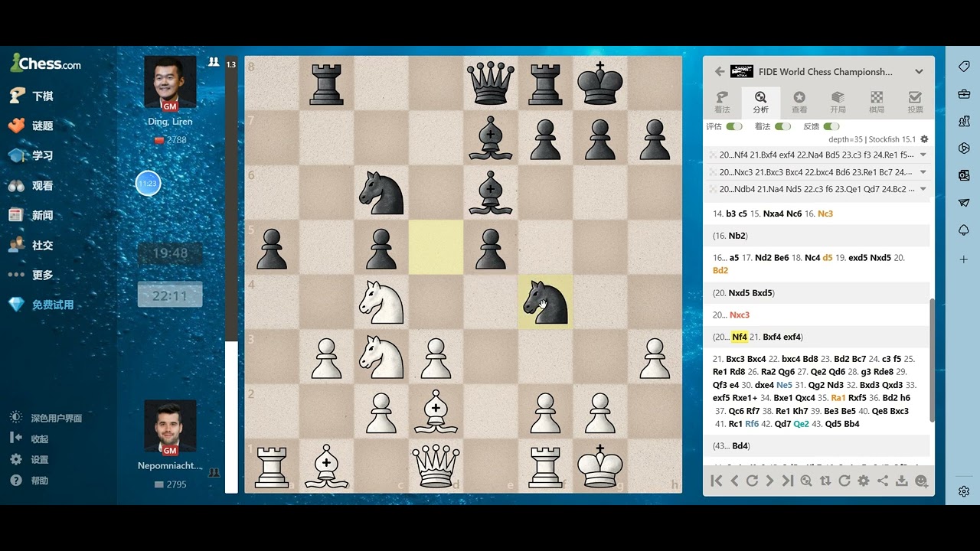Select move Bd2 in the main line
The image size is (980, 551).
click(x=720, y=270)
